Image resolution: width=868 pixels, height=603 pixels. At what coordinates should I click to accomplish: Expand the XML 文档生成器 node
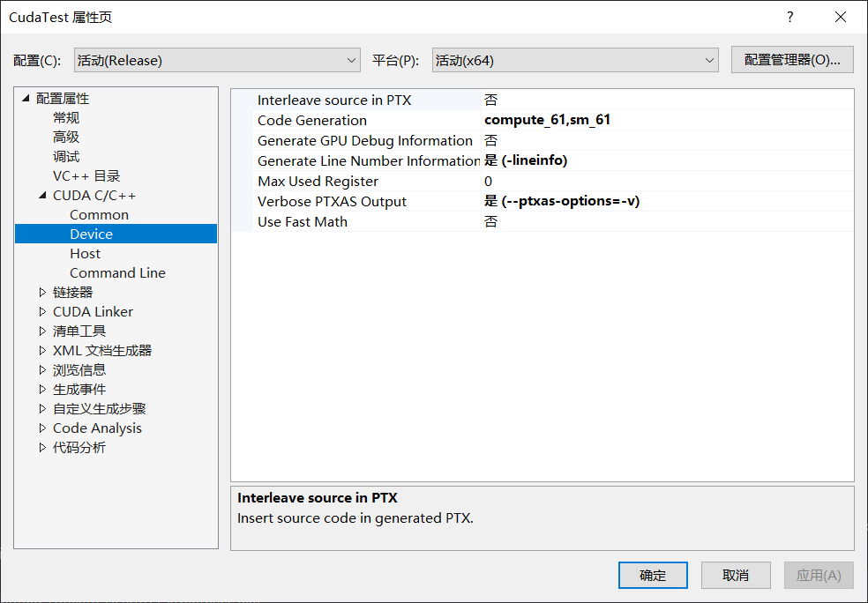(42, 350)
